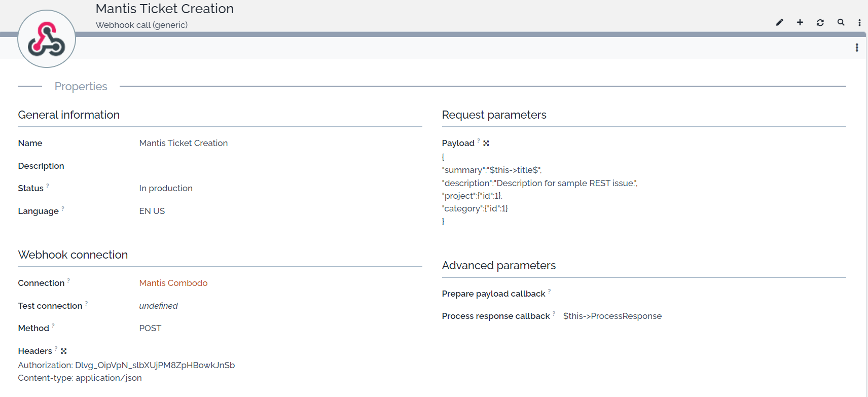
Task: Click the Method field help icon
Action: click(x=53, y=326)
